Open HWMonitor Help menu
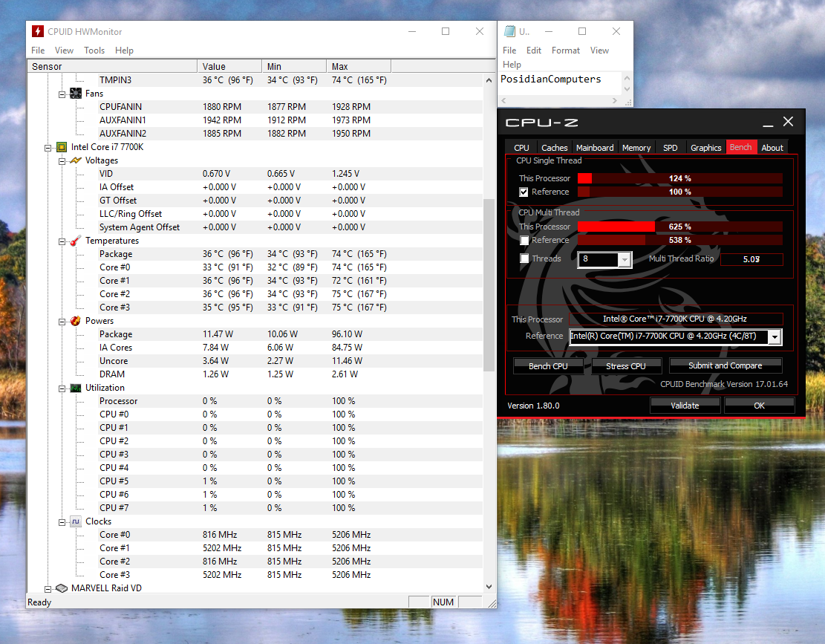The height and width of the screenshot is (644, 825). tap(124, 51)
